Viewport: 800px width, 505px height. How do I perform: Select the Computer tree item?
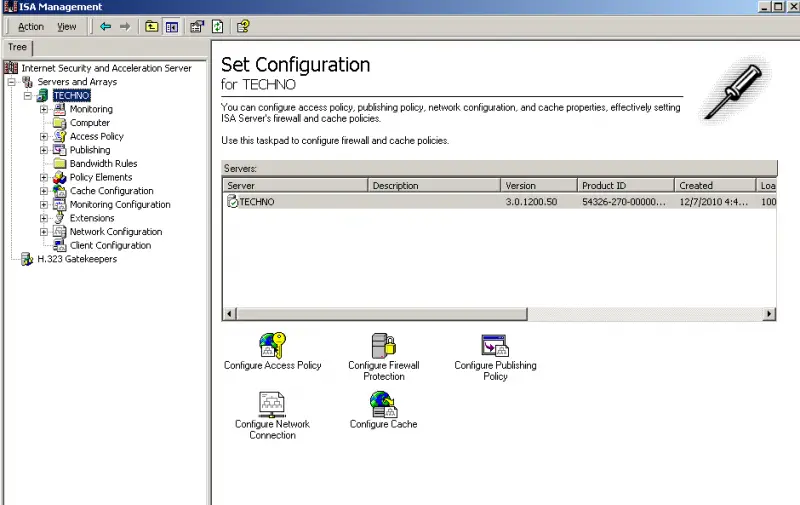tap(90, 123)
